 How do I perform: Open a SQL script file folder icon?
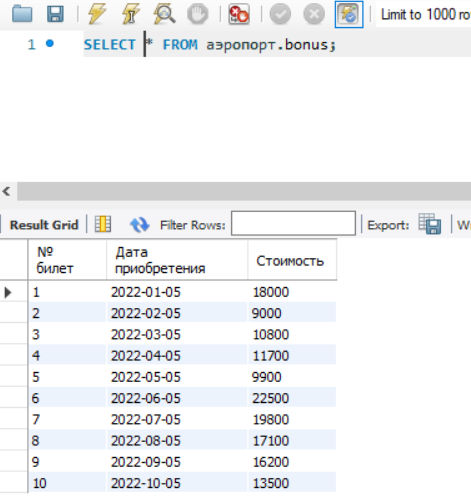(x=22, y=14)
